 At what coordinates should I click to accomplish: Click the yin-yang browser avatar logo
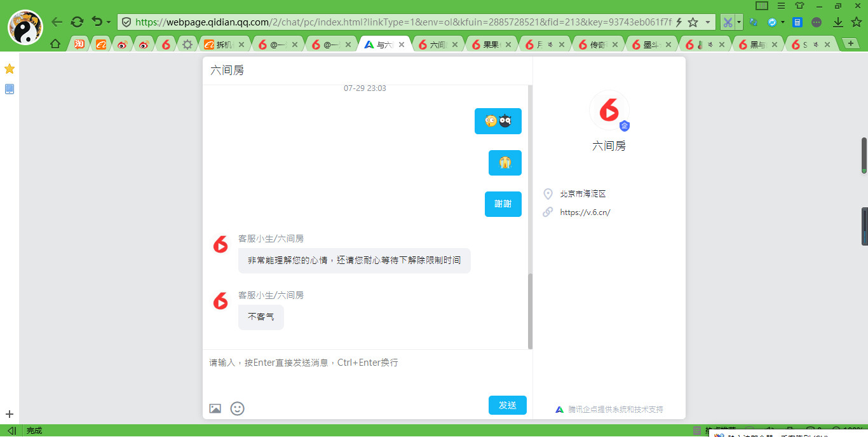(x=25, y=27)
